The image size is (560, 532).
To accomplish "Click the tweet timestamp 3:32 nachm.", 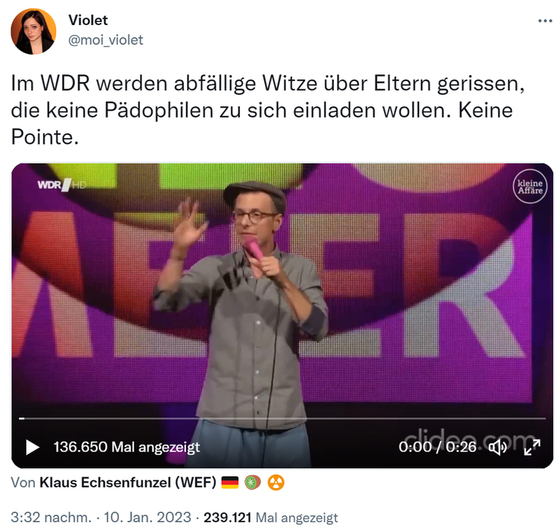I will (51, 517).
